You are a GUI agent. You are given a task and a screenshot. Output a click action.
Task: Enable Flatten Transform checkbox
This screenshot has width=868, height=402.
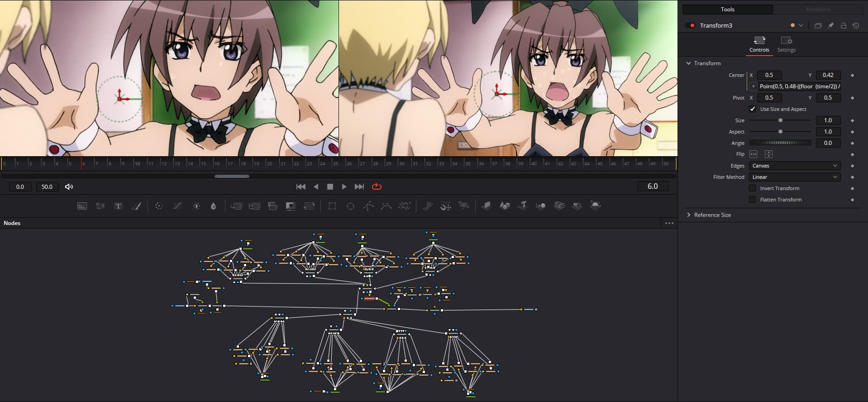pos(752,200)
